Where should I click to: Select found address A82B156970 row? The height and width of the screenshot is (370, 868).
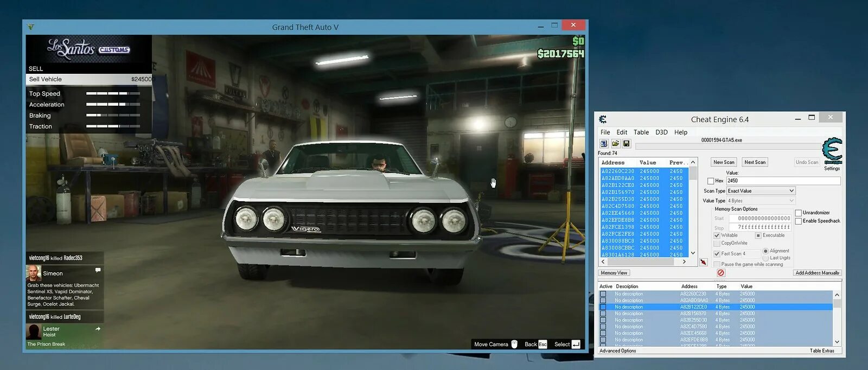click(644, 192)
